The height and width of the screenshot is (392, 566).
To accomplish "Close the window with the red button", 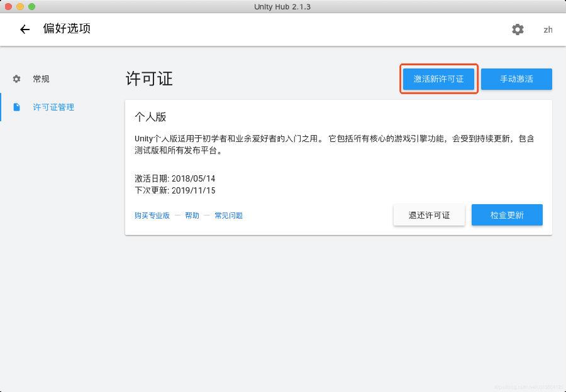I will click(8, 6).
